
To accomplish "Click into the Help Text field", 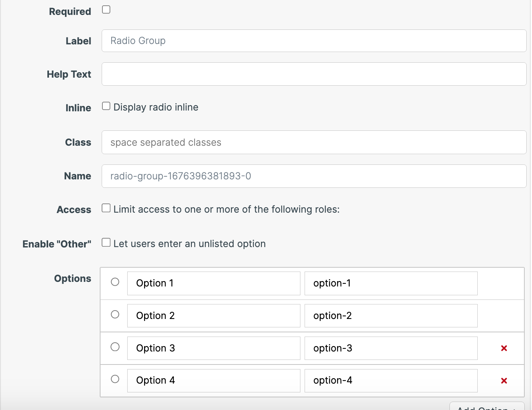I will pos(314,74).
